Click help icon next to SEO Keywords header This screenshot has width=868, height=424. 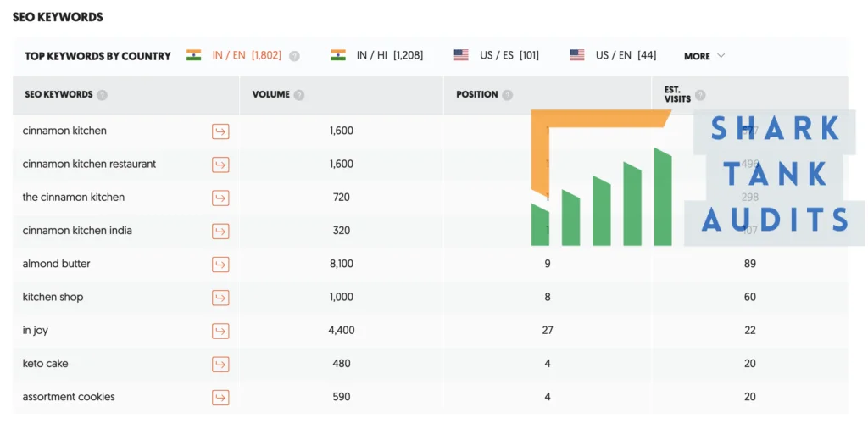[x=102, y=95]
